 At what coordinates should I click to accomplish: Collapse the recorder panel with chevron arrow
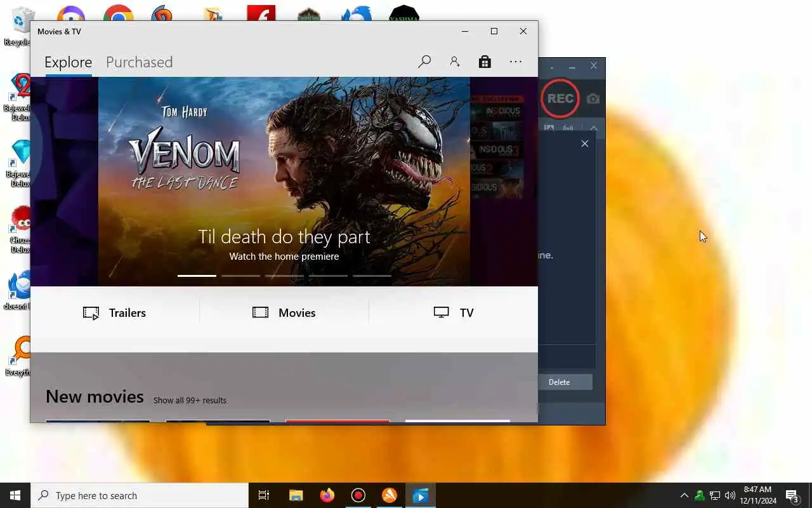tap(594, 128)
